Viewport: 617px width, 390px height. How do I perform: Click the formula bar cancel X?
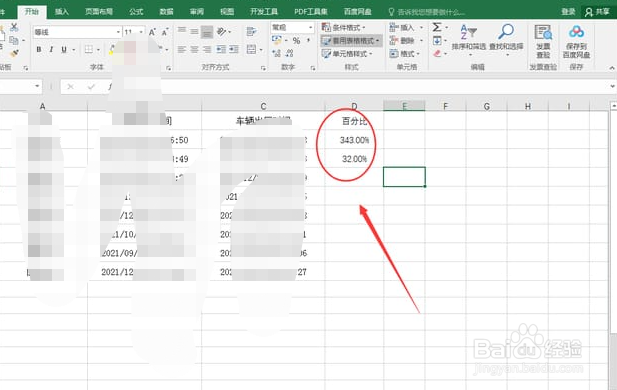pyautogui.click(x=70, y=87)
